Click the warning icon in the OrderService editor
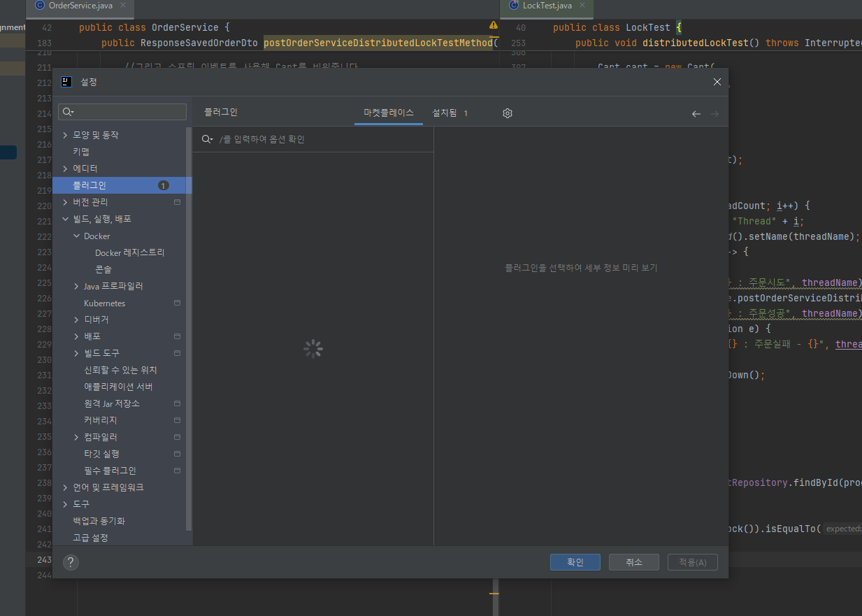 click(x=494, y=24)
